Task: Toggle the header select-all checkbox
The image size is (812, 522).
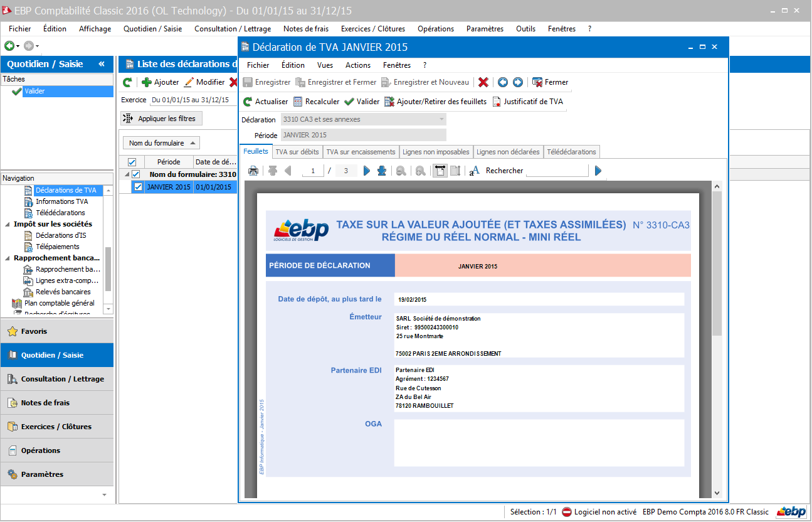Action: (x=132, y=162)
